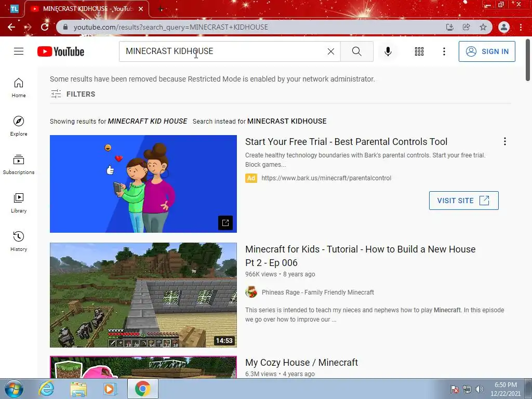Close the MINECRAST KIDHOUSE tab
The image size is (532, 399).
(x=140, y=9)
